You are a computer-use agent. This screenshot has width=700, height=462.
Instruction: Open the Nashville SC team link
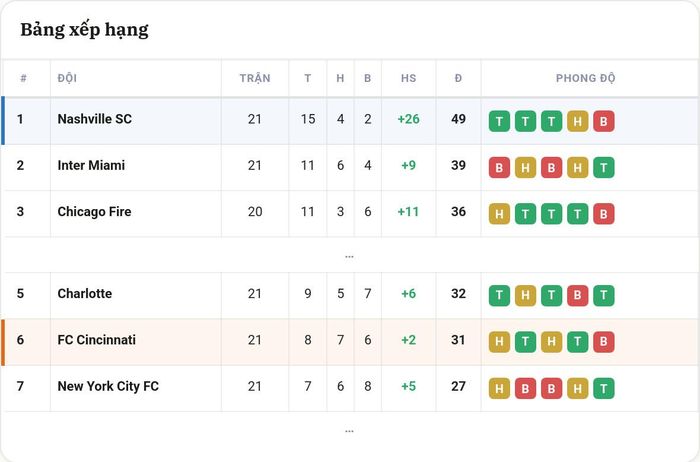point(95,119)
